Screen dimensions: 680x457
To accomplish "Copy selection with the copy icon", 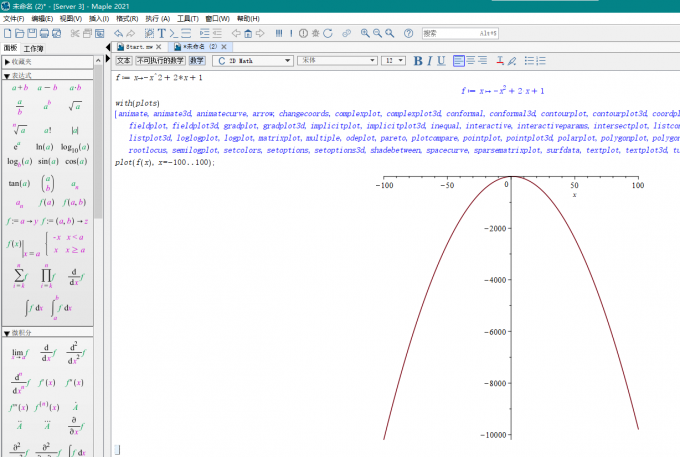I will (87, 33).
